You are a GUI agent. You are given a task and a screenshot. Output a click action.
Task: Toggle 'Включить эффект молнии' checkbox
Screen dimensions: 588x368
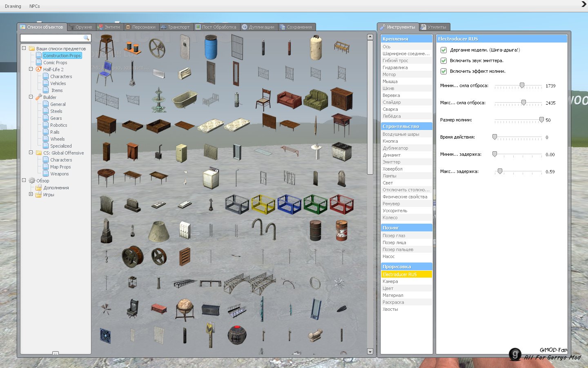(443, 71)
